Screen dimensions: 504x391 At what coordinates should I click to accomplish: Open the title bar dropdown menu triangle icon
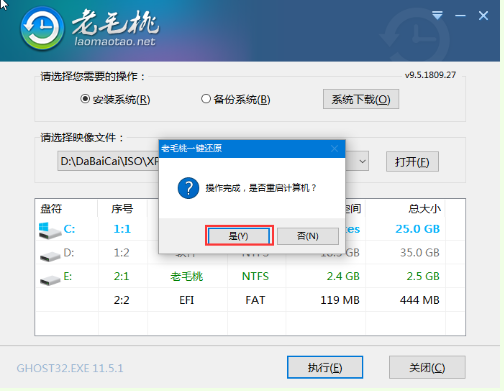click(437, 15)
